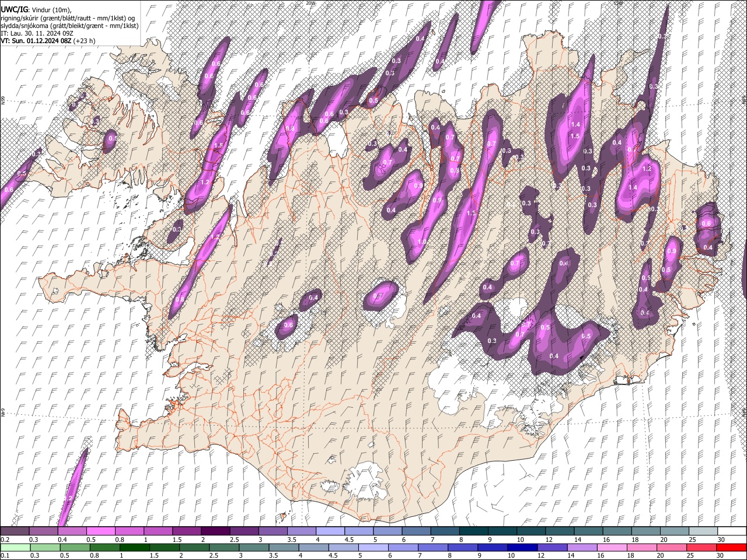This screenshot has height=560, width=747.
Task: Select the pink rain swatch between 18 and 20
Action: 641,547
